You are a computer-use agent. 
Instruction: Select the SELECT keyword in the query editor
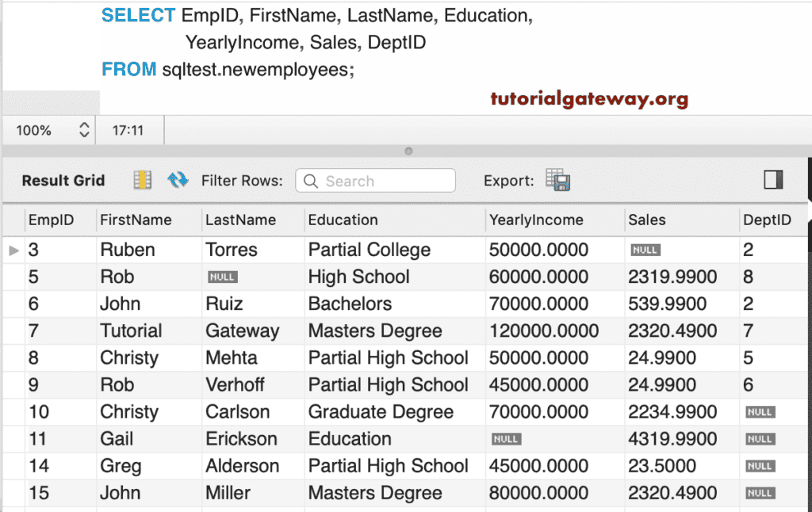[x=138, y=16]
